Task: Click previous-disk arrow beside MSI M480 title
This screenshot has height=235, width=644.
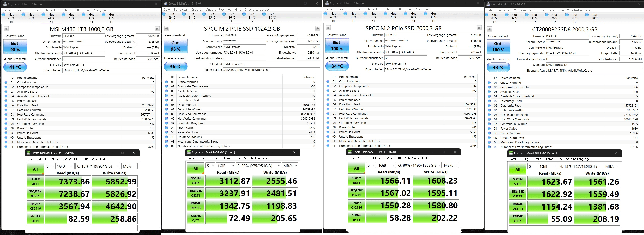Action: point(6,29)
